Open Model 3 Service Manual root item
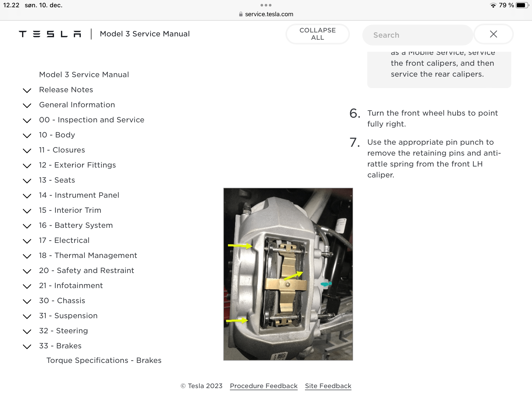Screen dimensions: 532x399 84,75
